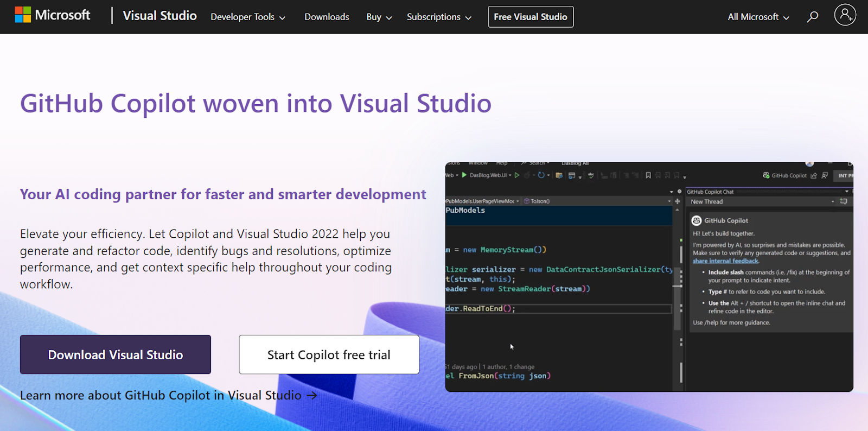Click the ToJson() cube icon in navigation bar
Image resolution: width=868 pixels, height=431 pixels.
click(527, 201)
